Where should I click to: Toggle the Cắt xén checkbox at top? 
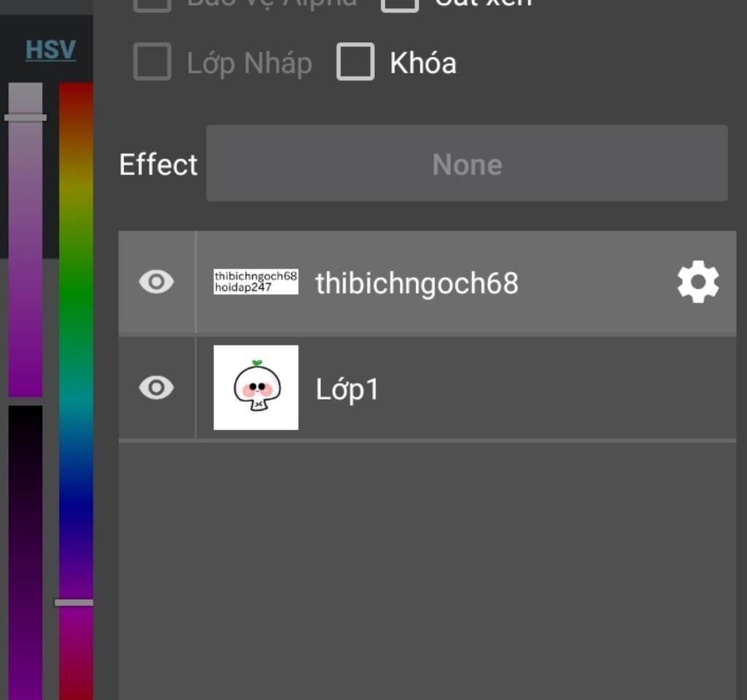400,4
